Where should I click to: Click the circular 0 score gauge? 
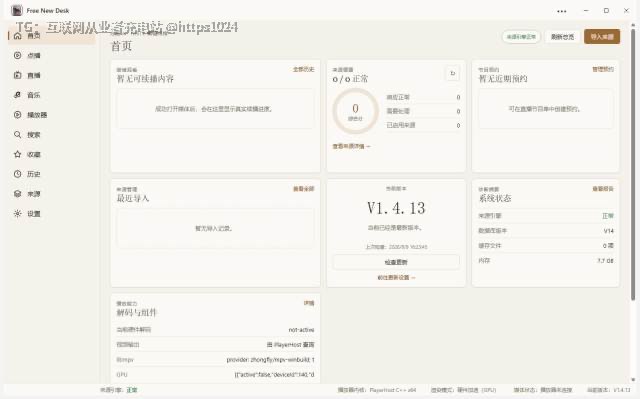[x=355, y=111]
